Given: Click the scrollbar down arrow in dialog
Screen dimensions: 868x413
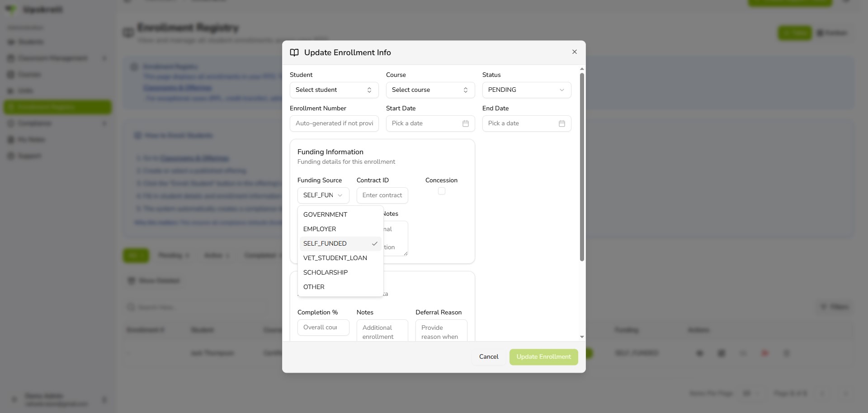Looking at the screenshot, I should pos(582,337).
